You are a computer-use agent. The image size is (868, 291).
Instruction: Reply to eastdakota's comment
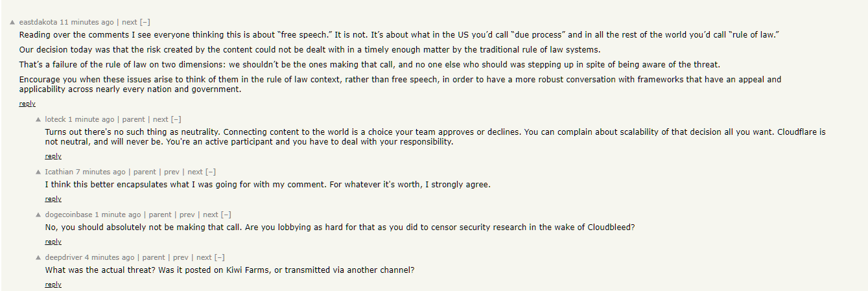coord(27,104)
